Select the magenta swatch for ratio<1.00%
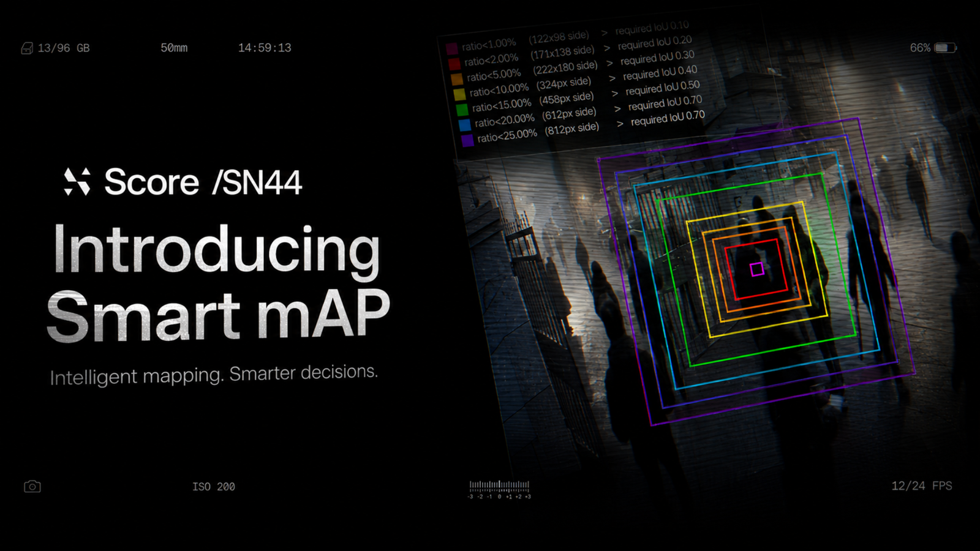The image size is (980, 551). [452, 48]
